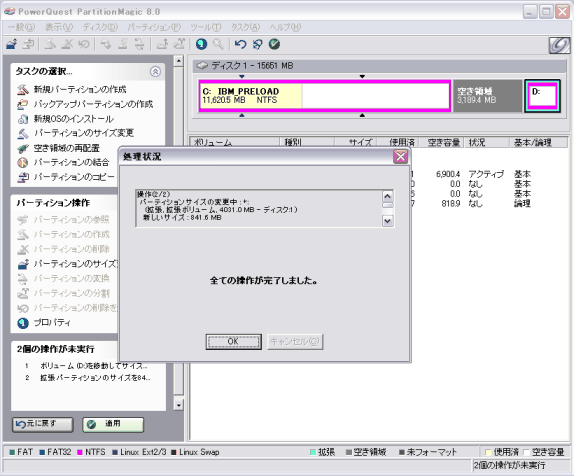This screenshot has width=574, height=476.
Task: Open the Partition menu
Action: [x=154, y=27]
